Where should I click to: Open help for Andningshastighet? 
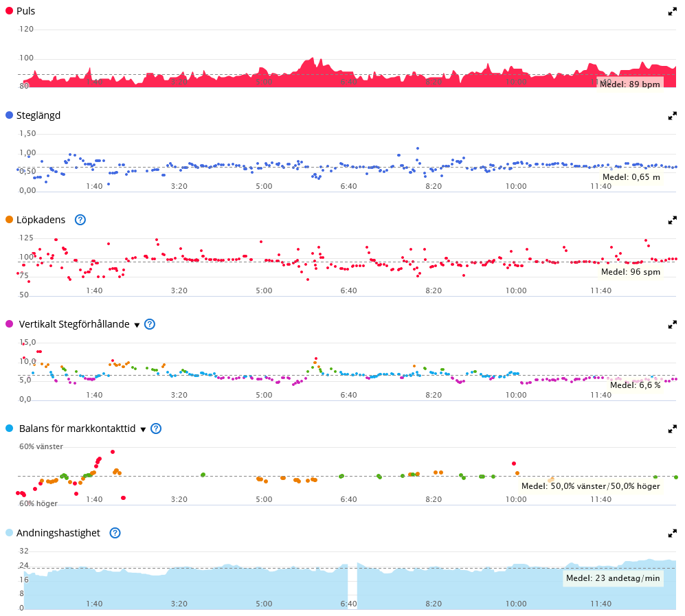click(x=115, y=533)
